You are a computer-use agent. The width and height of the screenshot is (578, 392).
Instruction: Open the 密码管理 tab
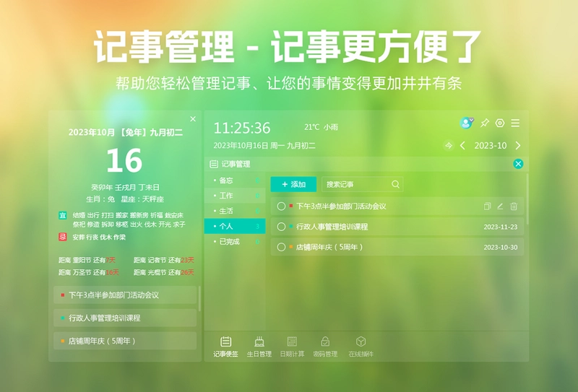coord(325,347)
